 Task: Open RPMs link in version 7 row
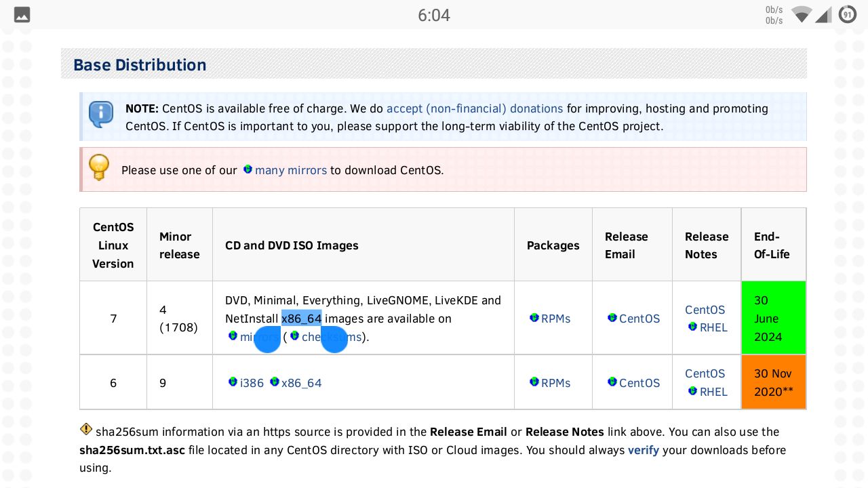click(556, 319)
